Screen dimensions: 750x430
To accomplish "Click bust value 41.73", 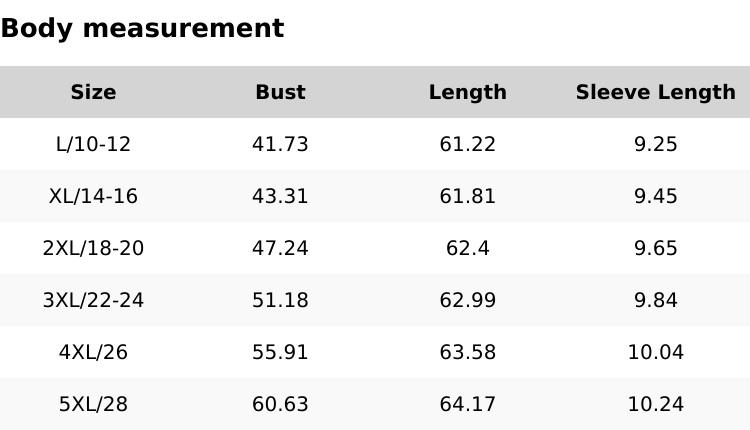I will pyautogui.click(x=280, y=144).
